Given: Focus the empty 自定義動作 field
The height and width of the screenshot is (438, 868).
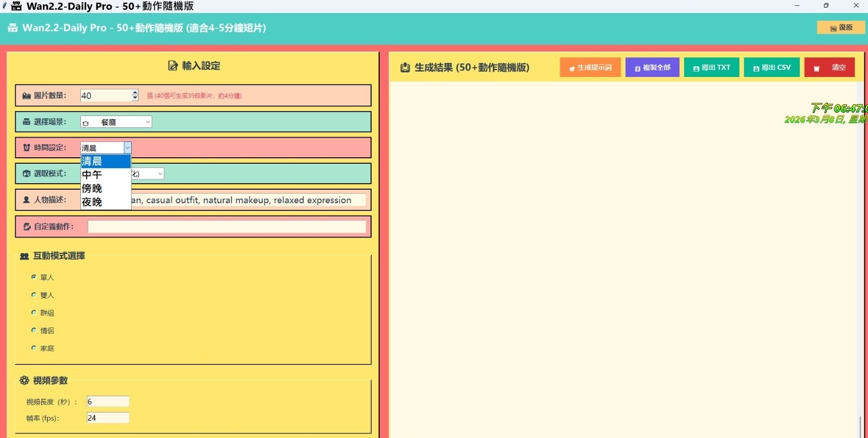Looking at the screenshot, I should [x=227, y=227].
